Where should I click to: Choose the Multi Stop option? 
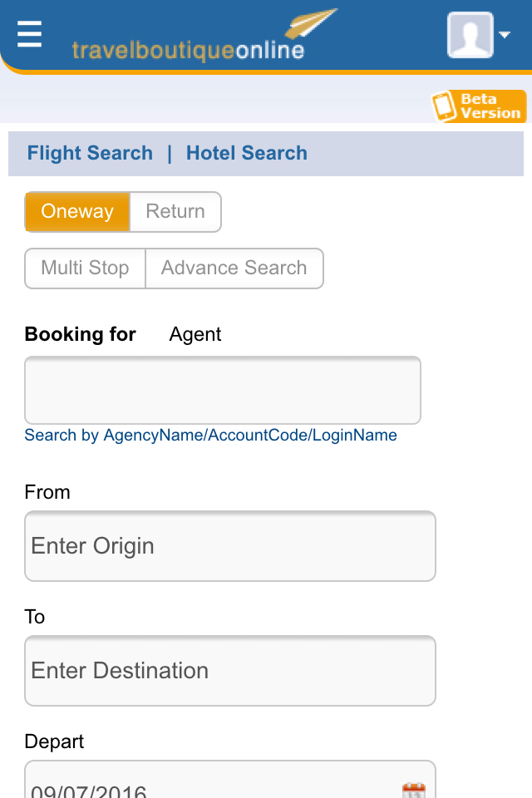click(85, 268)
